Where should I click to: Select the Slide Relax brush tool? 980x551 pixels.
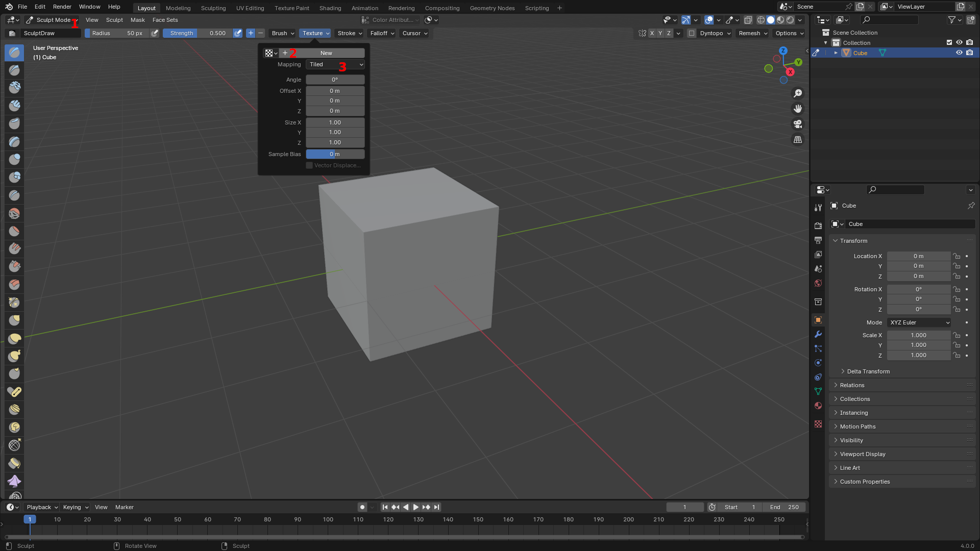[x=14, y=445]
